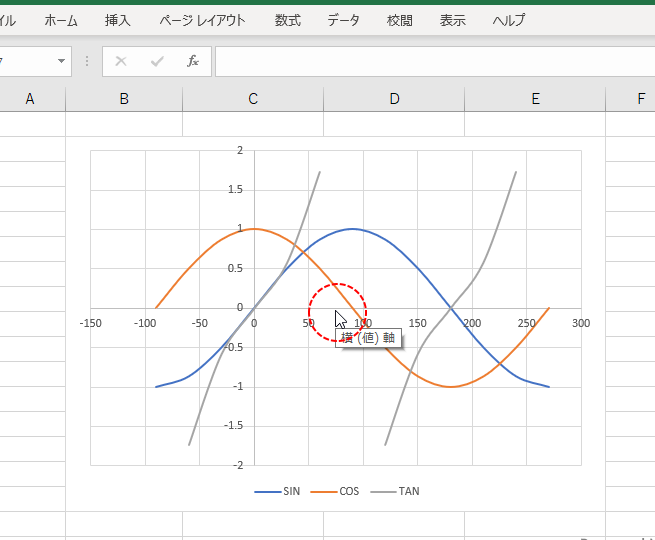
Task: Open Insert Function fx icon
Action: 193,61
